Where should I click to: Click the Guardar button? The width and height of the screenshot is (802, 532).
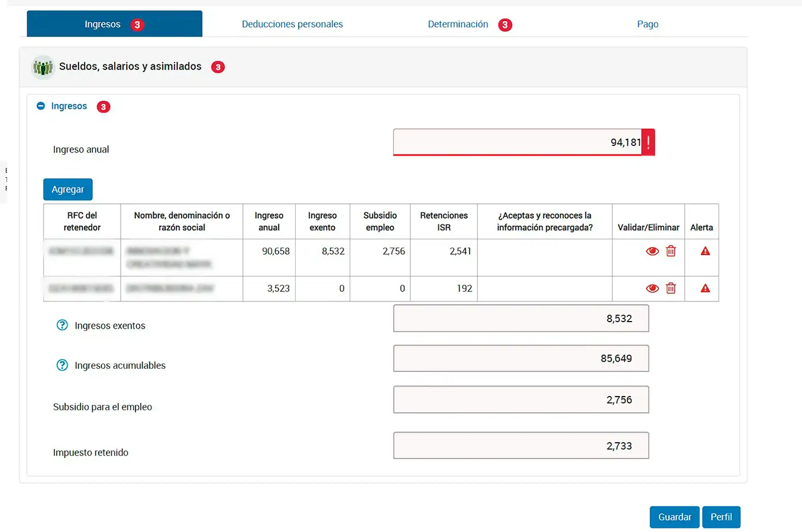[674, 517]
